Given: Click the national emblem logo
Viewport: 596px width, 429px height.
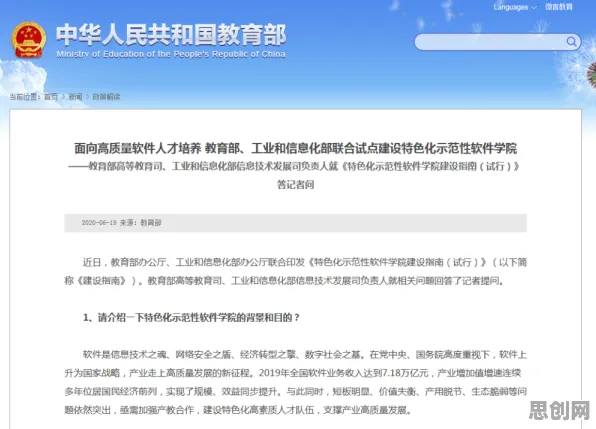Looking at the screenshot, I should [29, 40].
